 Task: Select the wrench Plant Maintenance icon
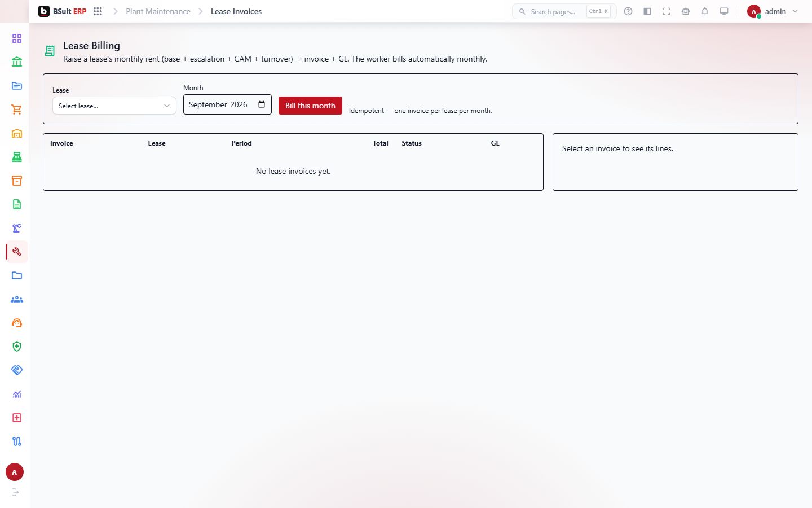coord(17,252)
